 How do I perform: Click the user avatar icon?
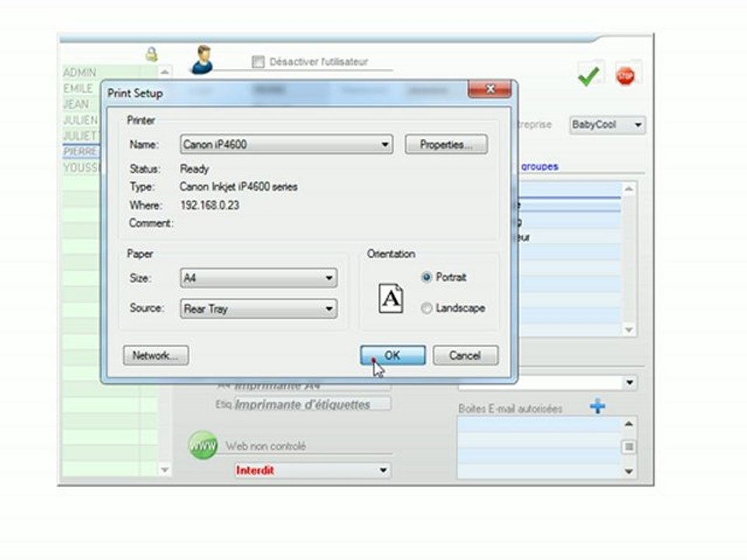[x=202, y=60]
